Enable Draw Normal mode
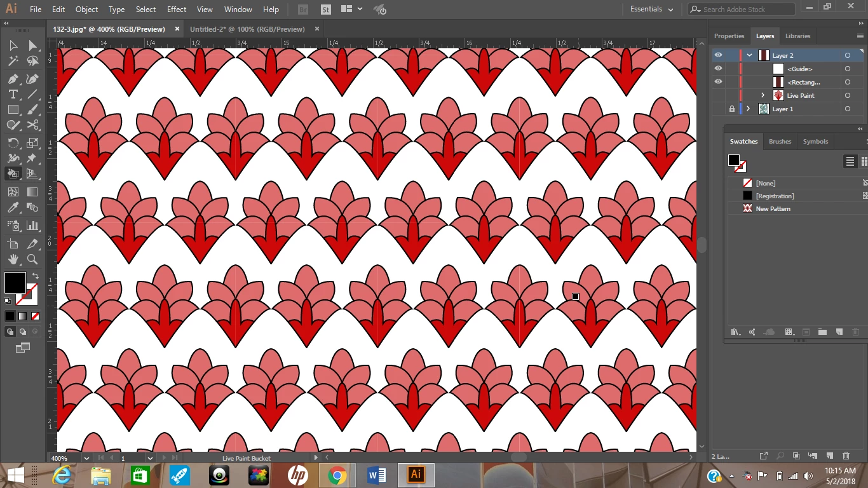The height and width of the screenshot is (488, 868). click(10, 332)
